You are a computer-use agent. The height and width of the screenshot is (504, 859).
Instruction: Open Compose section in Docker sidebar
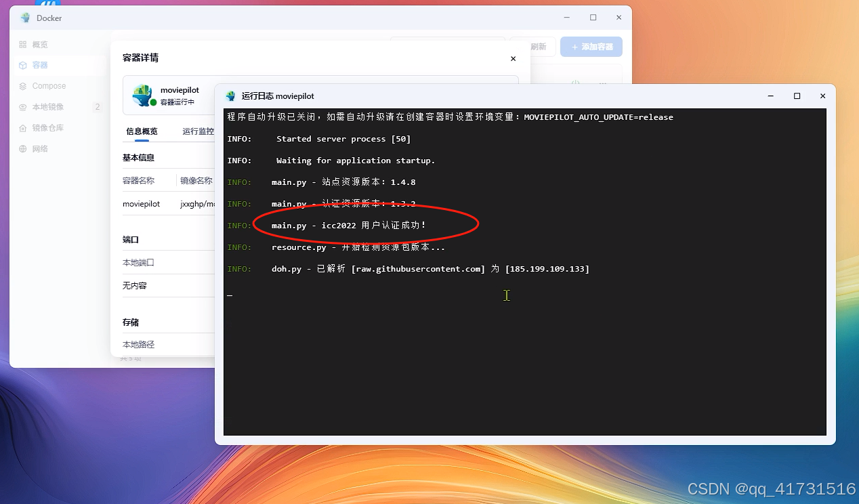pyautogui.click(x=49, y=87)
